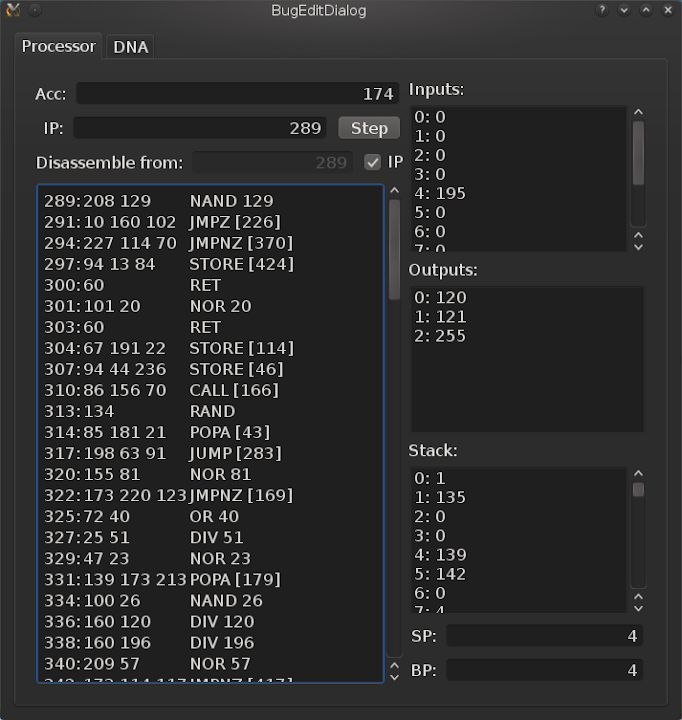Click the BP value field
The width and height of the screenshot is (682, 720).
click(544, 670)
